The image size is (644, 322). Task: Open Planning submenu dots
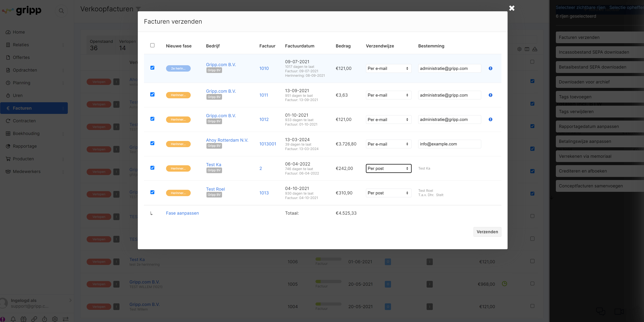63,83
